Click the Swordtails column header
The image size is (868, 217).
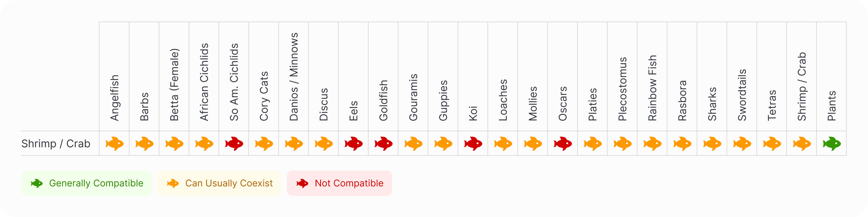pos(742,95)
